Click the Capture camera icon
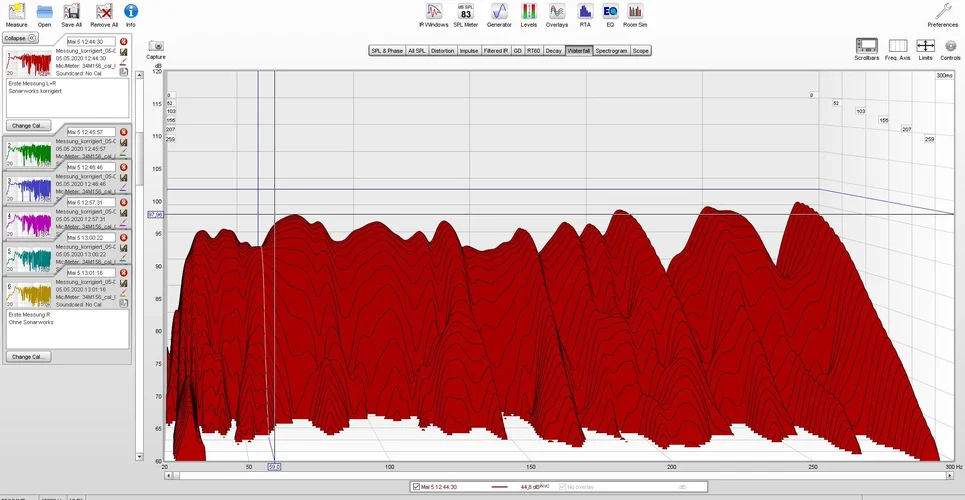 click(156, 46)
